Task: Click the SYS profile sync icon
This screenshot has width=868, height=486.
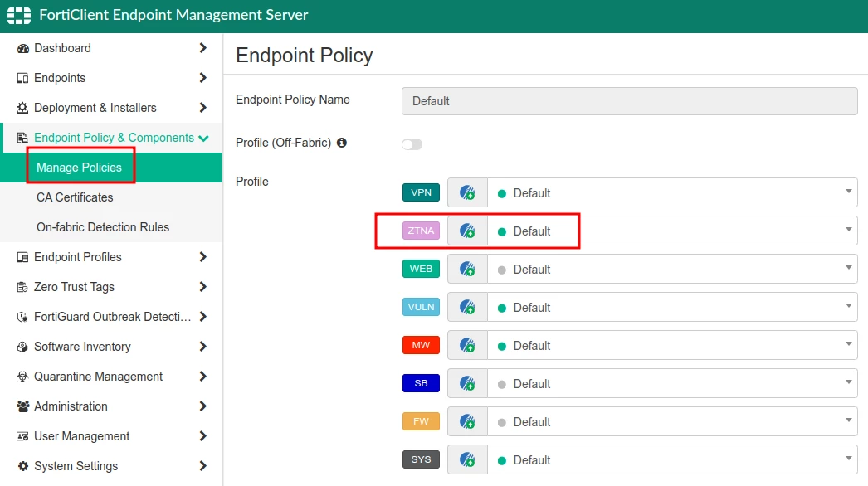Action: (x=467, y=460)
